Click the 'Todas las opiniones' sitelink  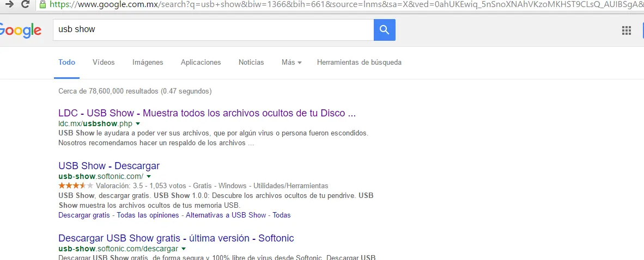(x=148, y=215)
